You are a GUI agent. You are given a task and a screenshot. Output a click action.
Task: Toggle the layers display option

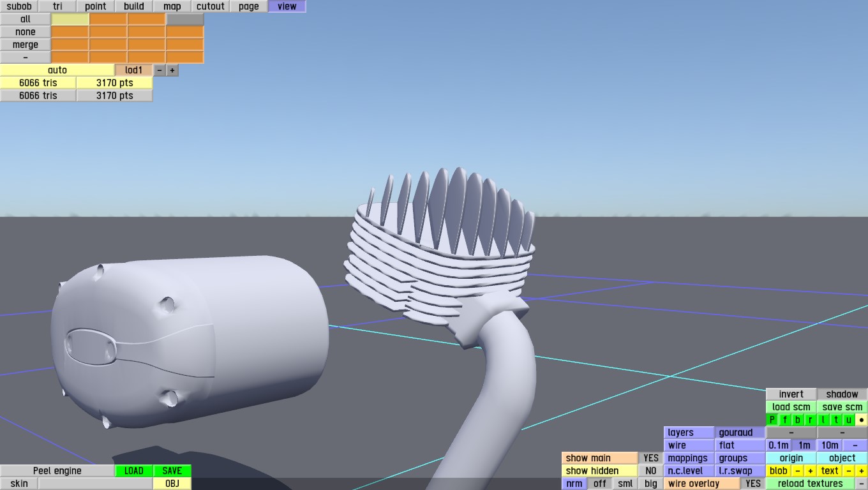click(x=689, y=433)
